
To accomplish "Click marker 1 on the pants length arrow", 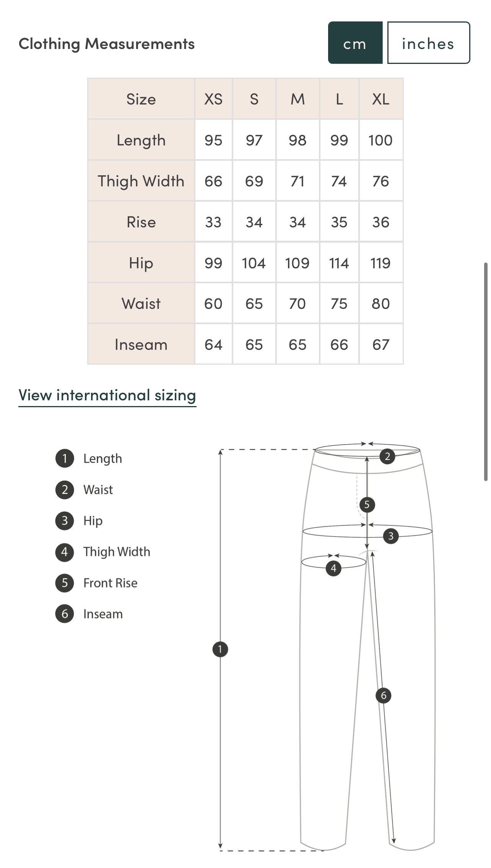I will 220,649.
